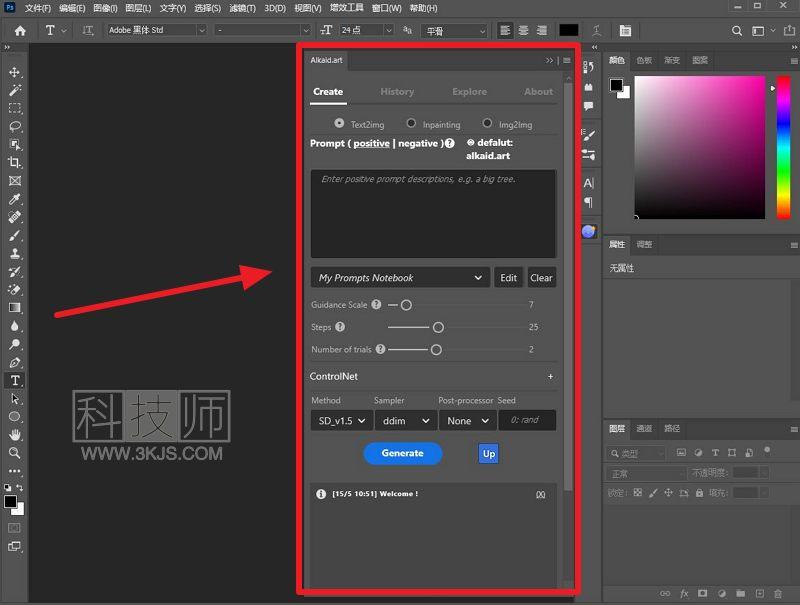Open the 文件(F) menu
The height and width of the screenshot is (605, 800).
pyautogui.click(x=38, y=8)
